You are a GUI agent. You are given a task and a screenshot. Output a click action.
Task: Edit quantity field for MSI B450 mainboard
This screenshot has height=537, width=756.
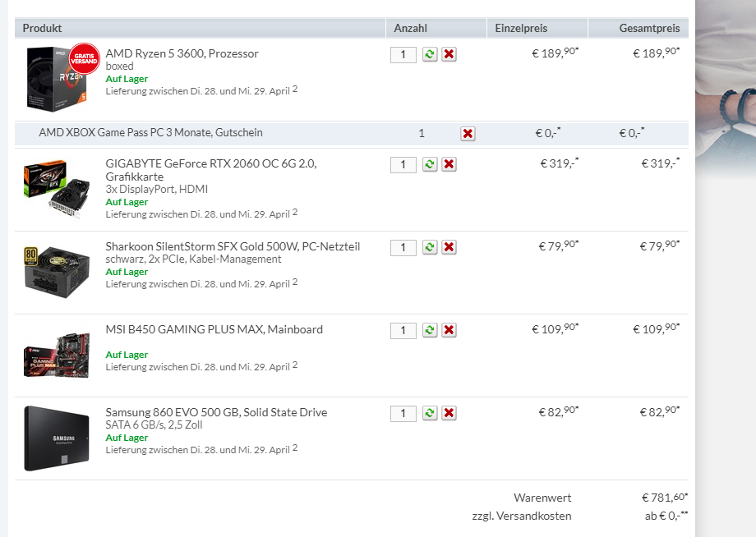(403, 330)
